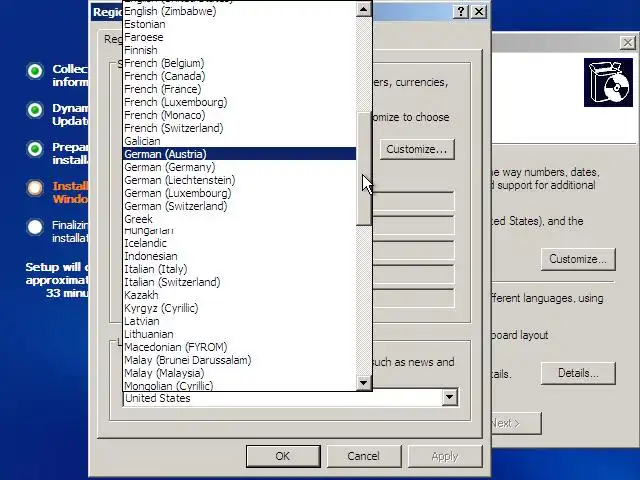Choose Estonian from the dropdown list

pos(240,24)
